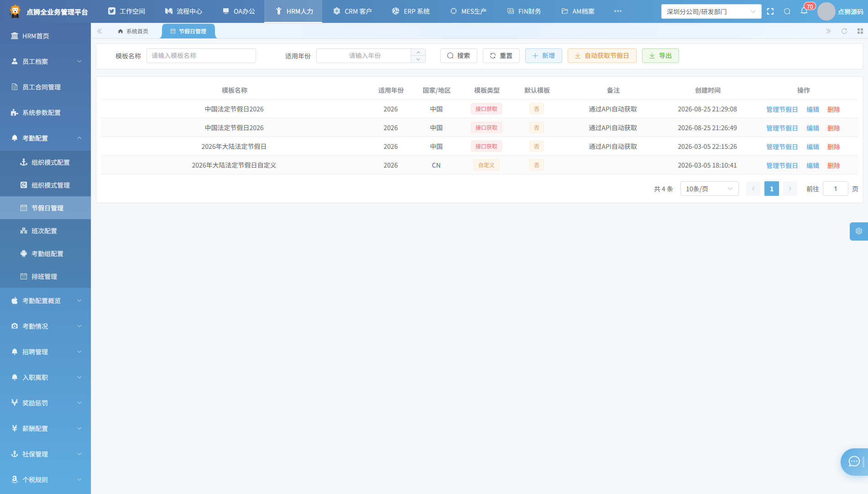Focus the 模板名称 input field
The width and height of the screenshot is (868, 494).
pos(201,56)
